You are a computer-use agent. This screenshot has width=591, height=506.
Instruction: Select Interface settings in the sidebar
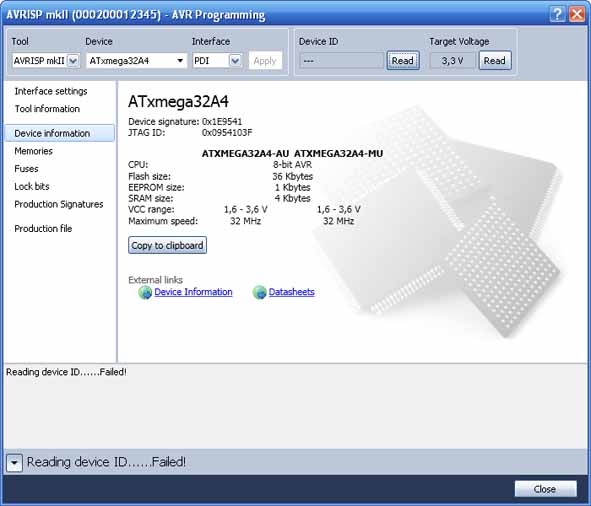tap(51, 91)
